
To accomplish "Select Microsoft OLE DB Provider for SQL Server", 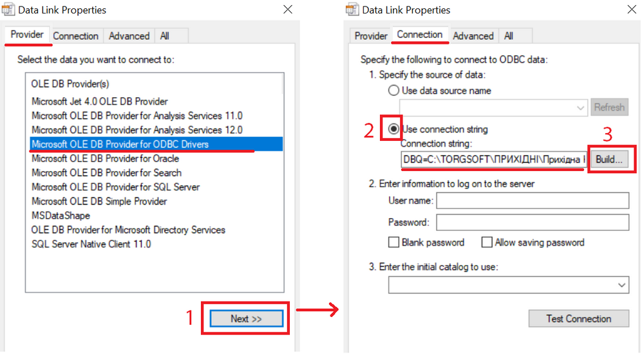I will 116,187.
